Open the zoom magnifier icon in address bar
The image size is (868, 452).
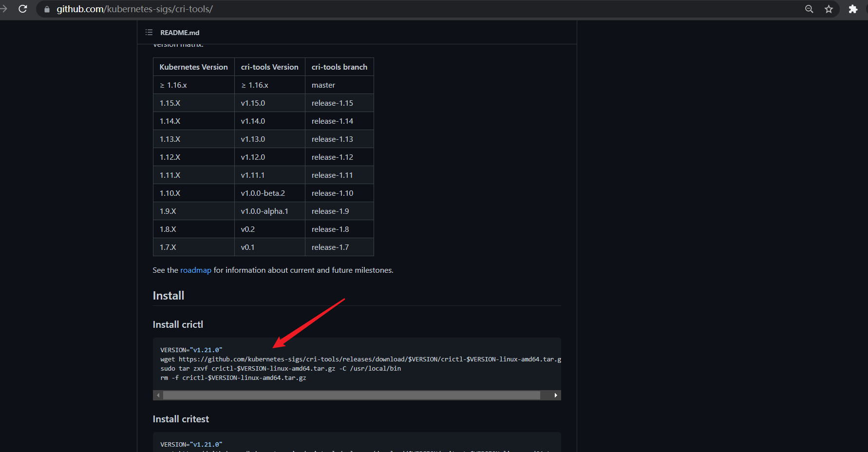(x=809, y=9)
